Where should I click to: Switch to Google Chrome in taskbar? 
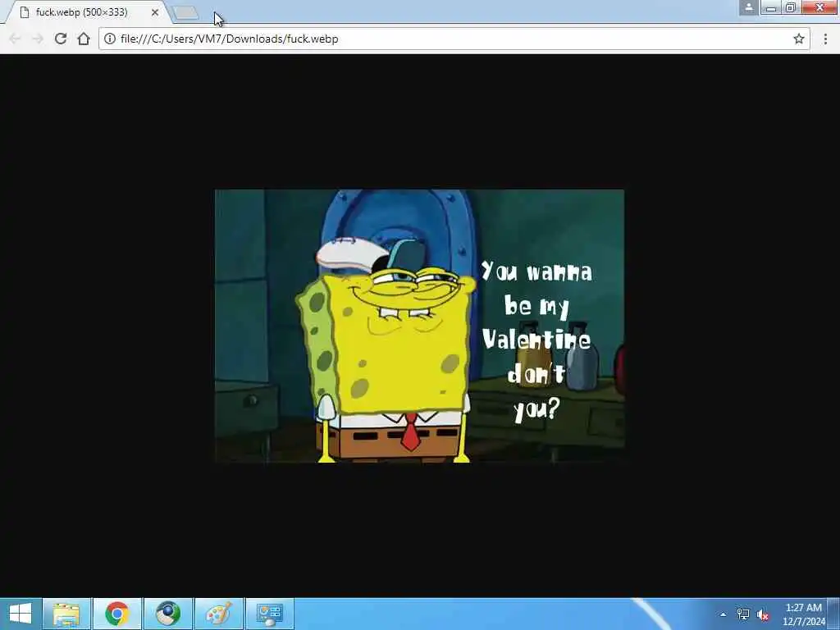[117, 614]
